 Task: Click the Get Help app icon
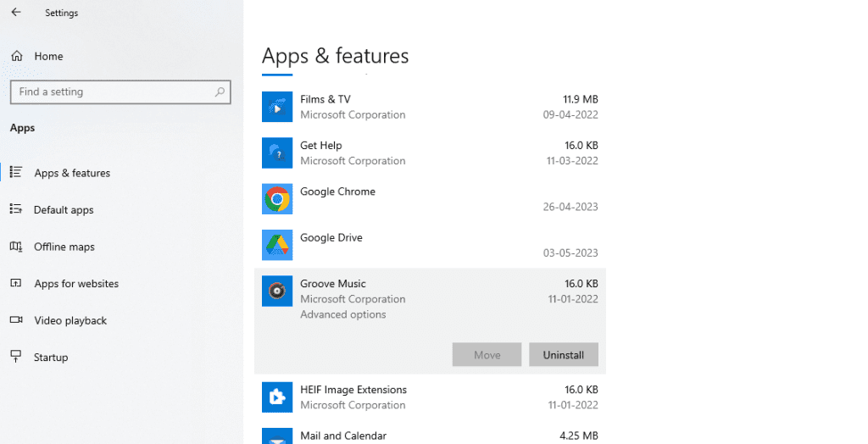pos(277,153)
